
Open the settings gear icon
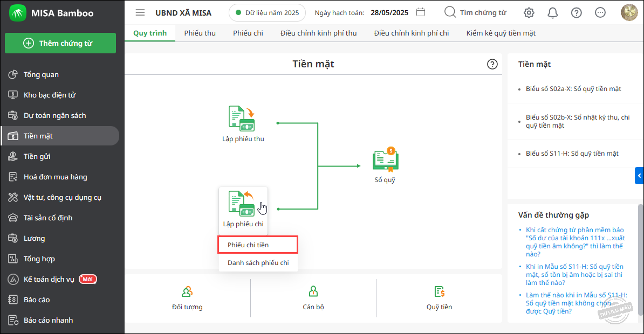(x=529, y=13)
